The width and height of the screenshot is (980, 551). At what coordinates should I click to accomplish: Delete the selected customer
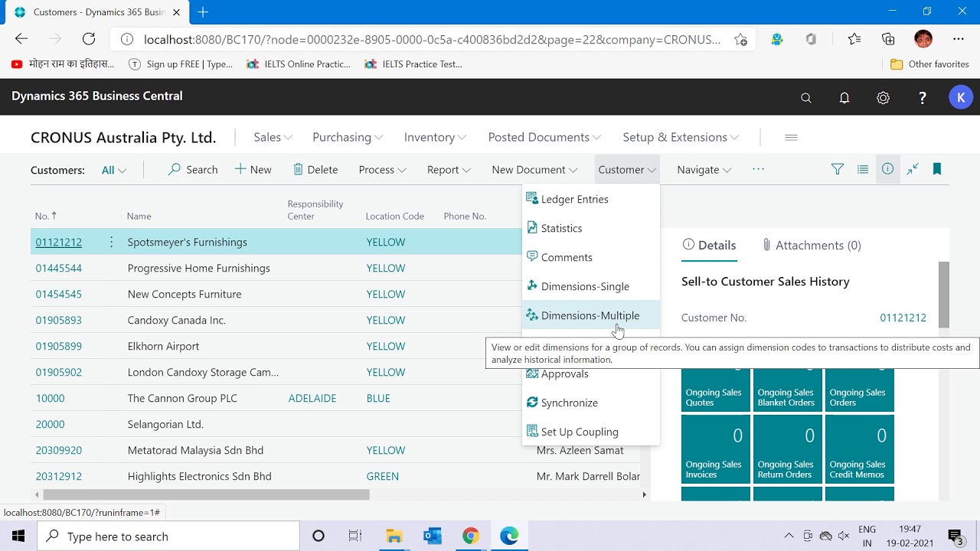point(315,170)
